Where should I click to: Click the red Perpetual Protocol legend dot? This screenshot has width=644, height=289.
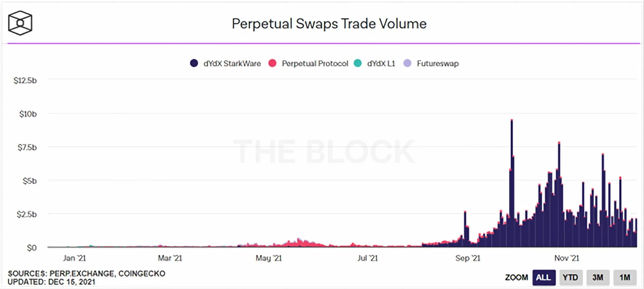click(x=272, y=63)
